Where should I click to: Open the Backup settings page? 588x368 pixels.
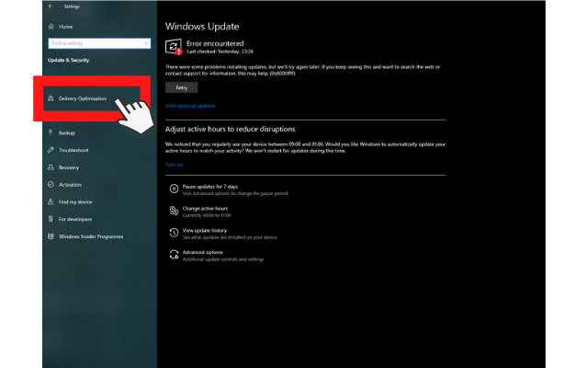click(x=67, y=132)
